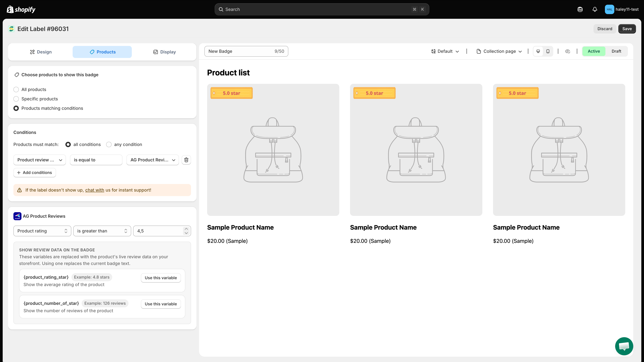
Task: Switch to the Display tab
Action: (x=164, y=52)
